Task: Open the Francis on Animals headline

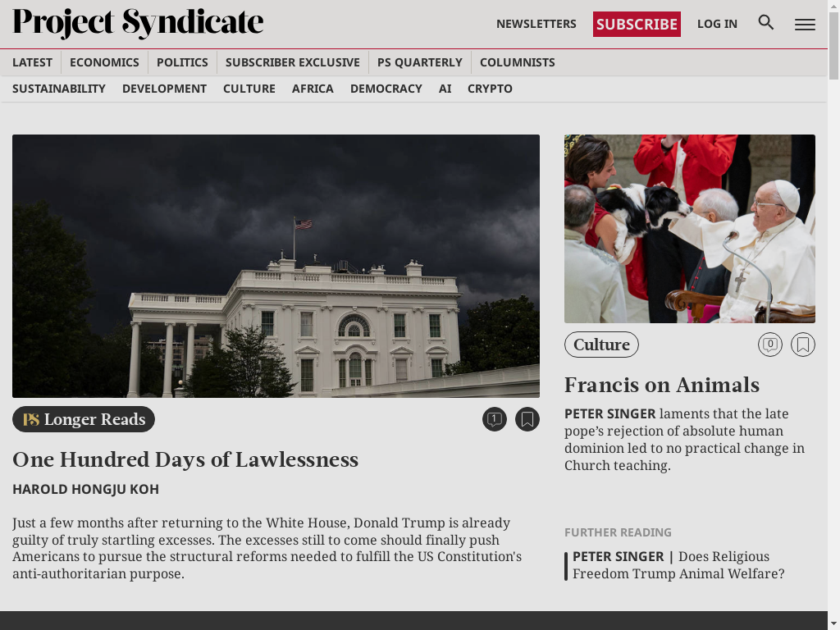Action: (662, 385)
